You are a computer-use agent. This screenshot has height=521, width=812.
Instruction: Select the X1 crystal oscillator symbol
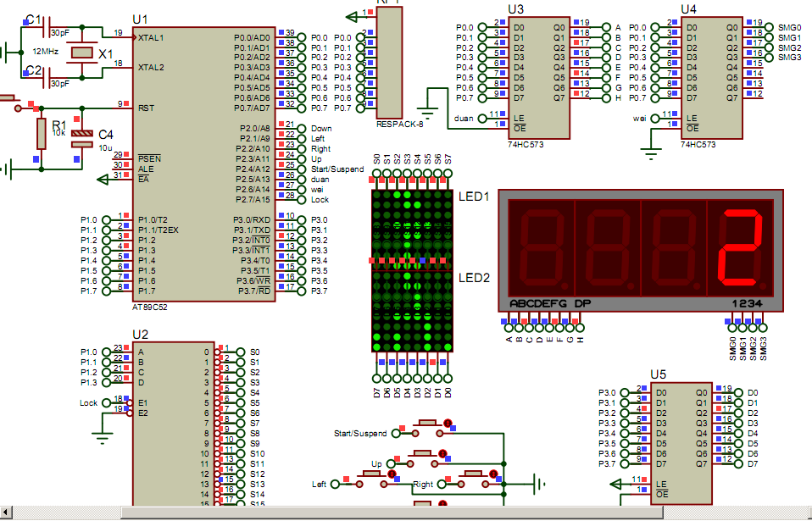tap(81, 53)
